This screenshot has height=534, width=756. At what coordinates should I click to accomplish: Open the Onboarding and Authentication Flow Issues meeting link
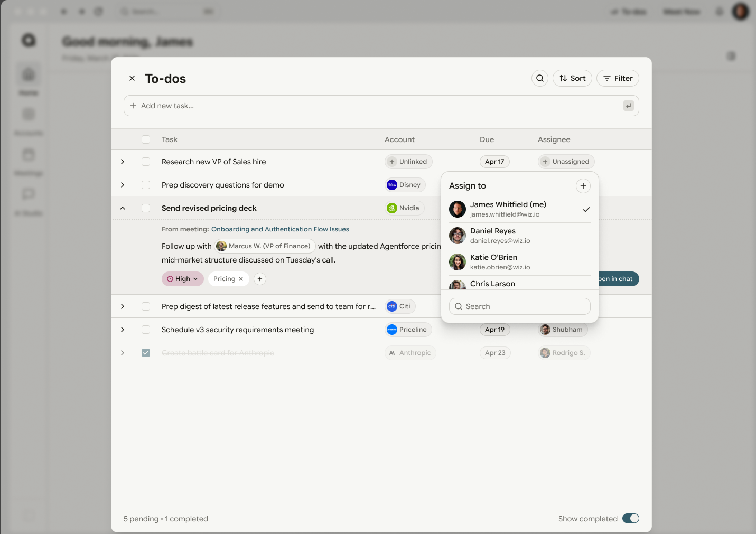(x=280, y=229)
